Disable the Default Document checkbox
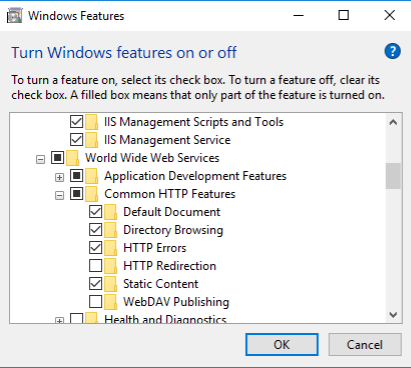The image size is (411, 368). (x=95, y=212)
